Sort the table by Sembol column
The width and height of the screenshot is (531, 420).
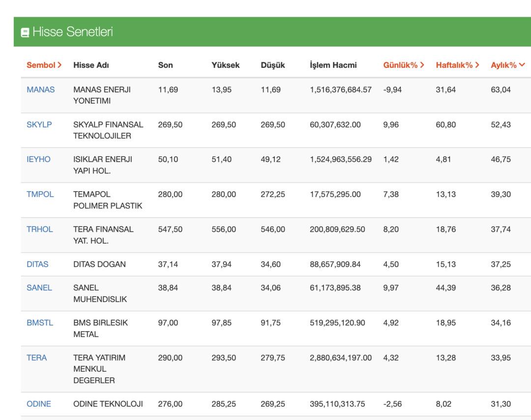pyautogui.click(x=44, y=65)
